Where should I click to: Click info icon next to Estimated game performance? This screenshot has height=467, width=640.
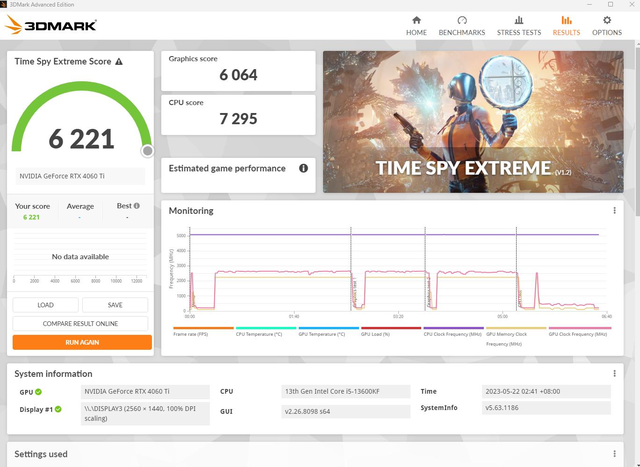click(303, 168)
